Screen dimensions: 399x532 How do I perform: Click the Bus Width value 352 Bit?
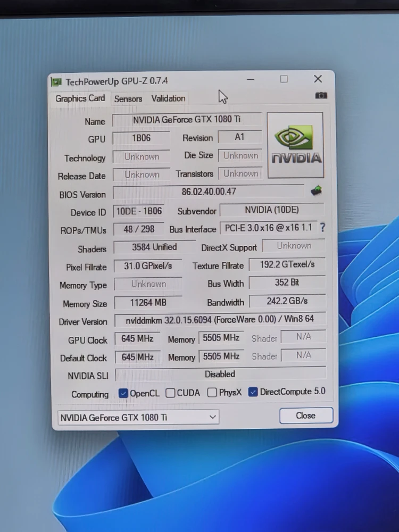287,282
